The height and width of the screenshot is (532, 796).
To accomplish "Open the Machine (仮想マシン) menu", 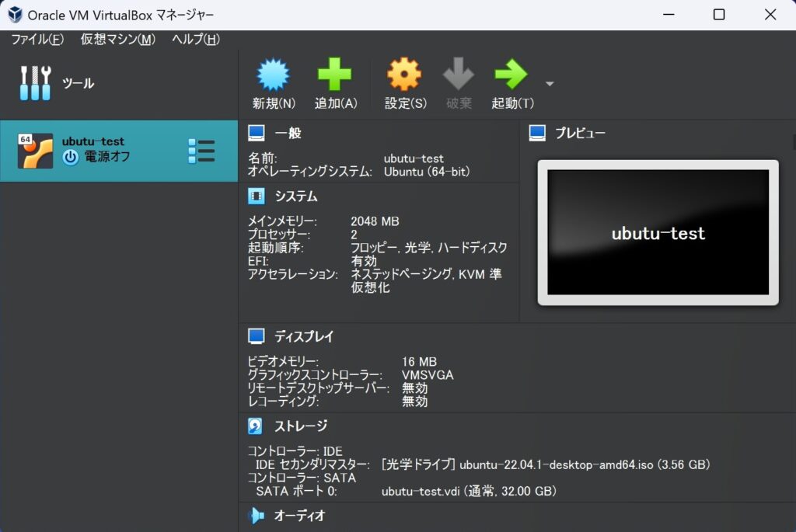I will 118,40.
